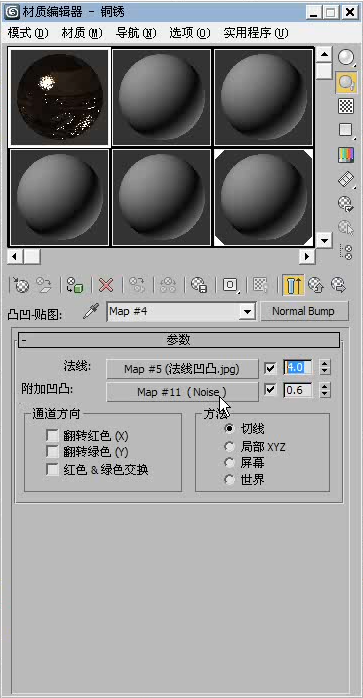Select the top middle sample slot
Viewport: 363px width, 698px height.
coord(161,97)
